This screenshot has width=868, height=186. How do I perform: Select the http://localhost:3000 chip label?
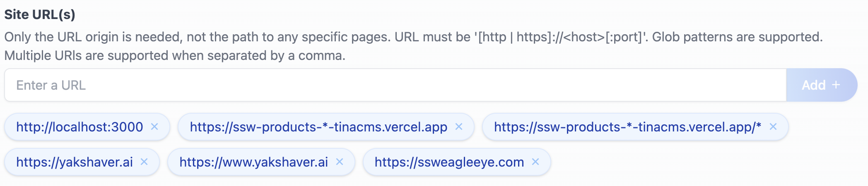point(80,127)
